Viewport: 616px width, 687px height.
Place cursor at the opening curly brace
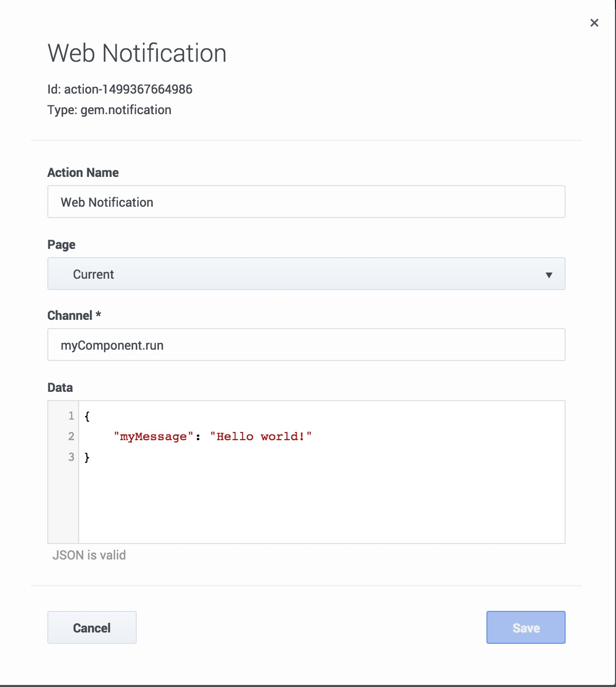(87, 416)
